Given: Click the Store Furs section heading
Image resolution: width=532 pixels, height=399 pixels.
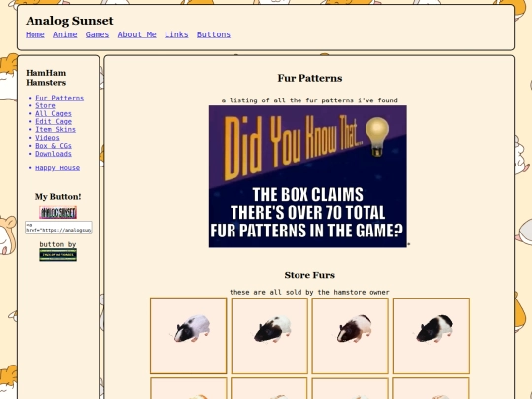Looking at the screenshot, I should 309,275.
